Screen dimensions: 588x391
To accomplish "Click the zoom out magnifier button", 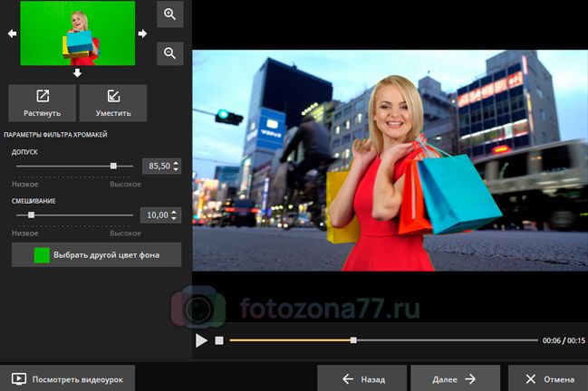I will [169, 53].
